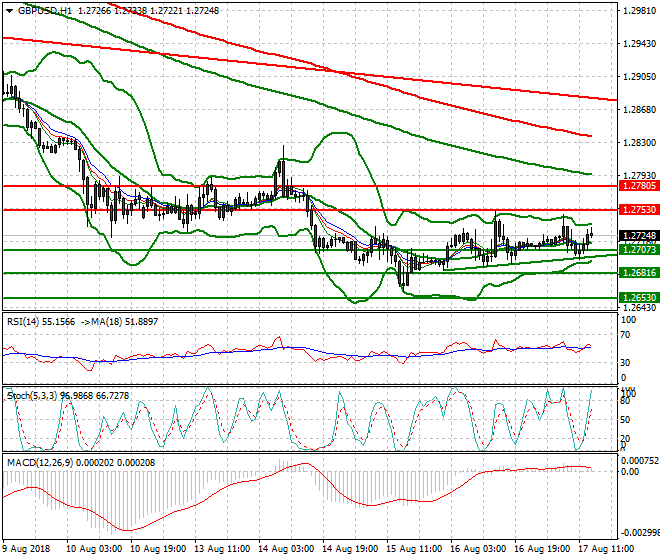
Task: Select the GBPUSD,H1 chart title text
Action: pyautogui.click(x=45, y=11)
